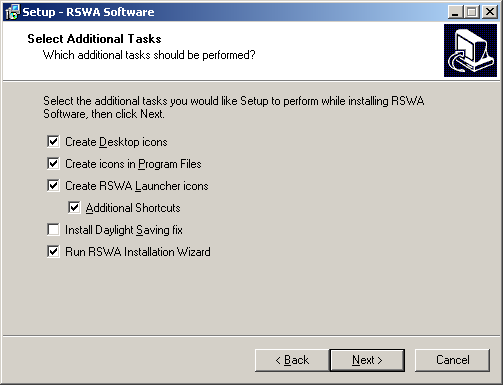
Task: Click the Additional Shortcuts label text
Action: click(x=133, y=208)
